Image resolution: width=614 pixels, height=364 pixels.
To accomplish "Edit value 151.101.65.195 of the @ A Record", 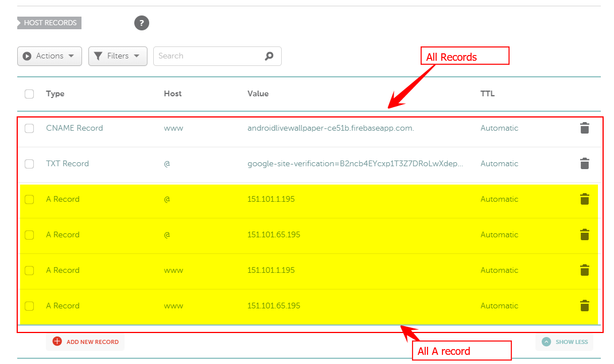I will click(274, 235).
